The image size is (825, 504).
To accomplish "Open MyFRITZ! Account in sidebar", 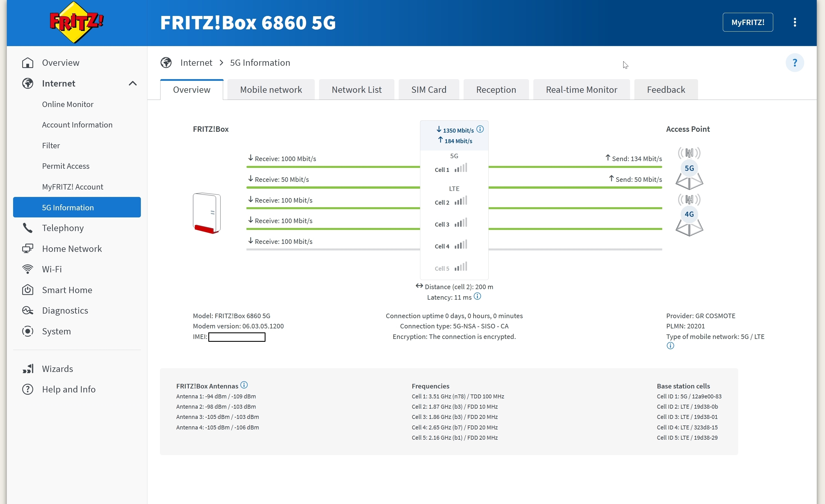I will pyautogui.click(x=73, y=187).
